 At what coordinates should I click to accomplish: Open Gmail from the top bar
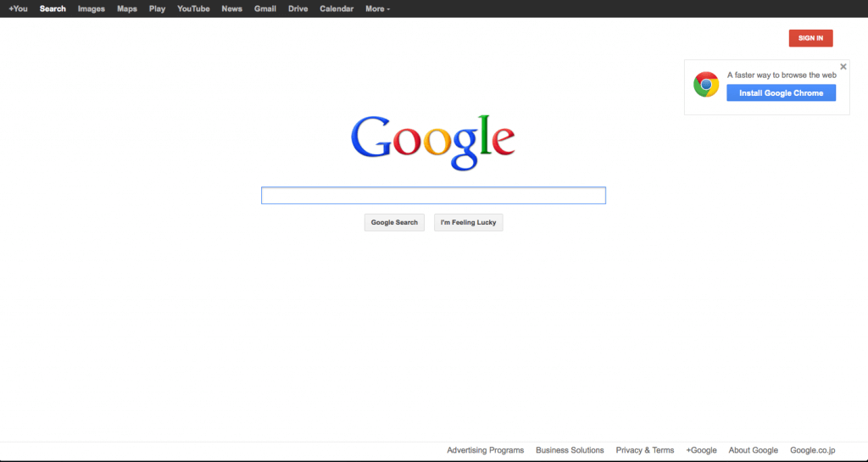[x=265, y=8]
